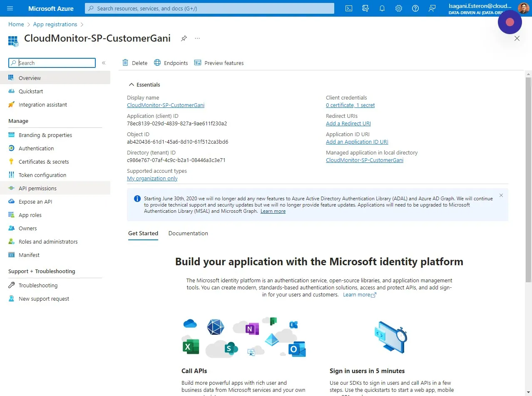
Task: Click the stopwatch monitor illustration
Action: pos(390,337)
